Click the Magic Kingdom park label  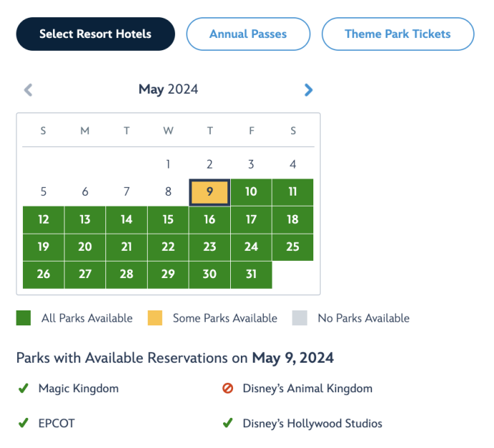pyautogui.click(x=78, y=389)
